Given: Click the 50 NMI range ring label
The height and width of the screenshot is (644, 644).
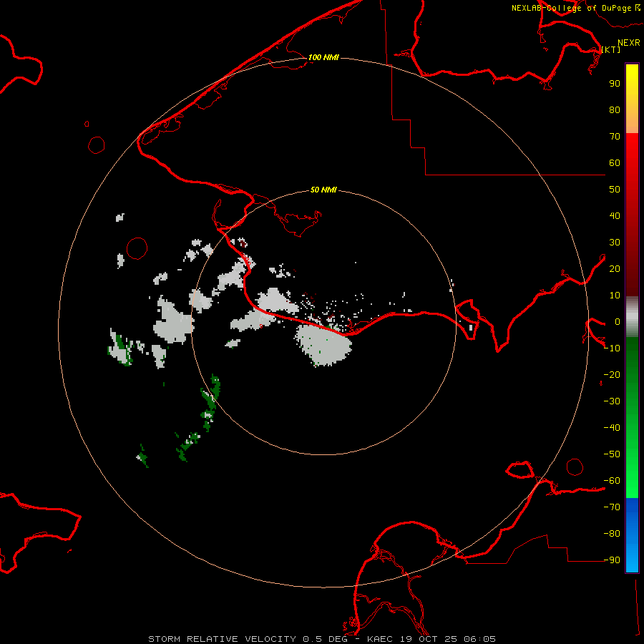Looking at the screenshot, I should tap(323, 190).
